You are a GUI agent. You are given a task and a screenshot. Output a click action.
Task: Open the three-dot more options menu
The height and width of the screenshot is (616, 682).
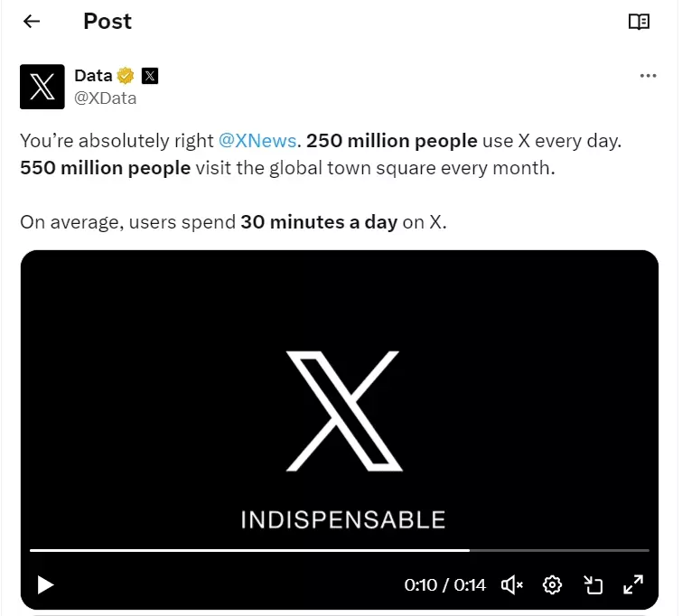[648, 76]
